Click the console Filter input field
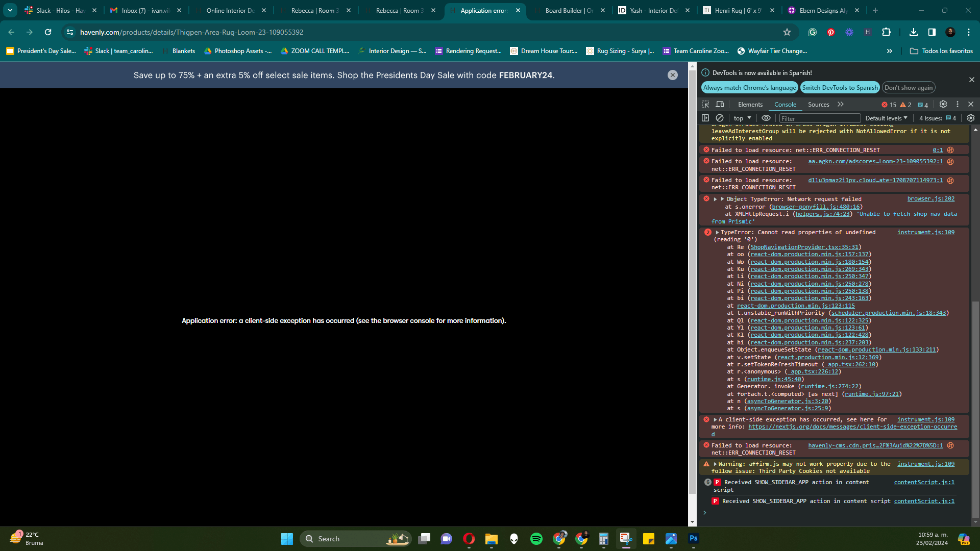 [x=819, y=118]
